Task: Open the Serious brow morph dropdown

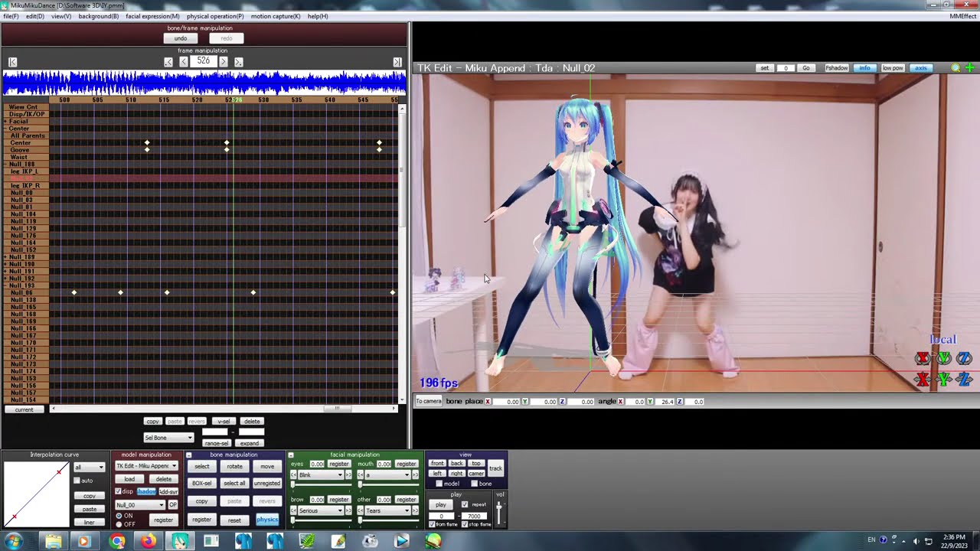Action: 320,510
